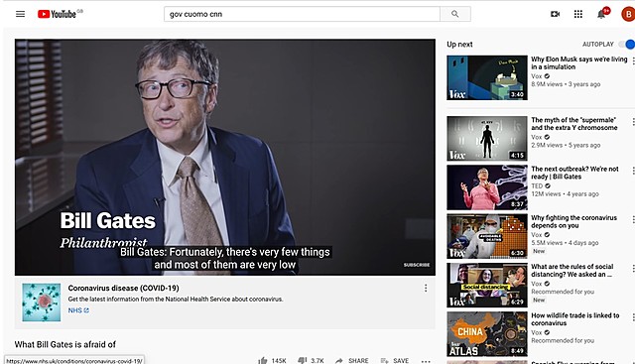635x364 pixels.
Task: Open 'How wildlife trade' China Atlas thumbnail
Action: click(487, 334)
